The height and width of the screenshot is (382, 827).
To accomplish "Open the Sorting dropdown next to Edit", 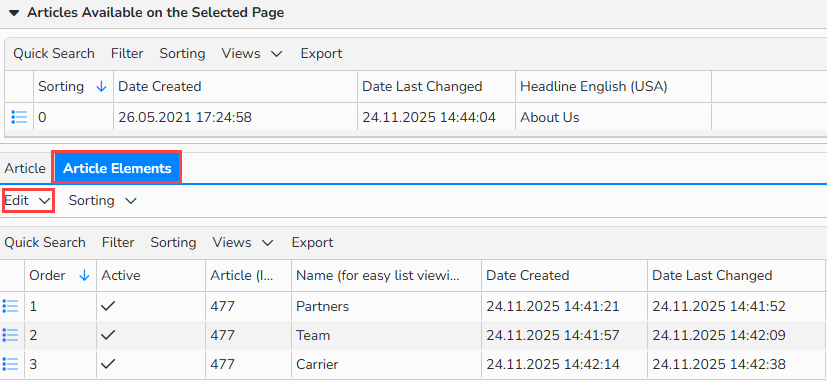I will tap(102, 200).
